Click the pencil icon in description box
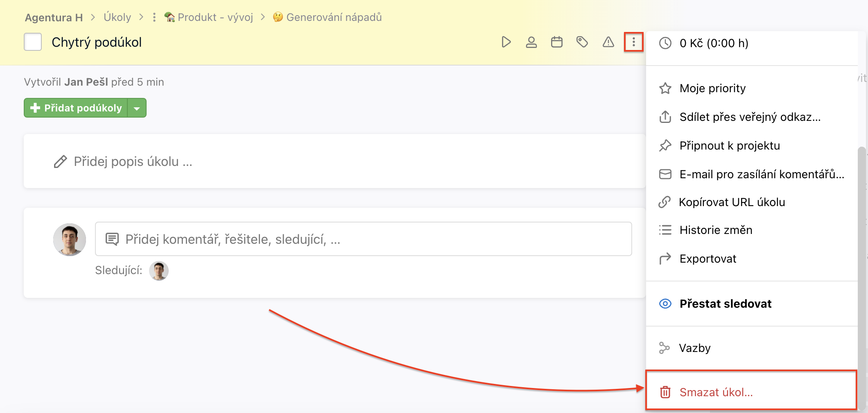The image size is (868, 413). click(x=60, y=161)
